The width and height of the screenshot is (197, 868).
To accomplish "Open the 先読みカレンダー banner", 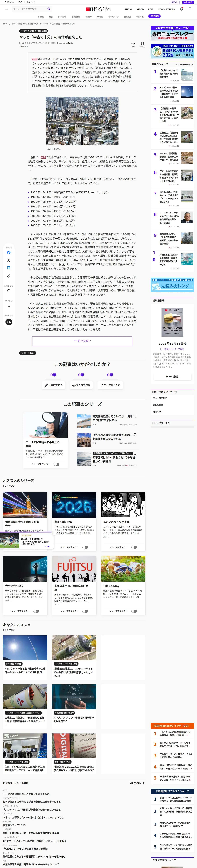I will (x=172, y=285).
